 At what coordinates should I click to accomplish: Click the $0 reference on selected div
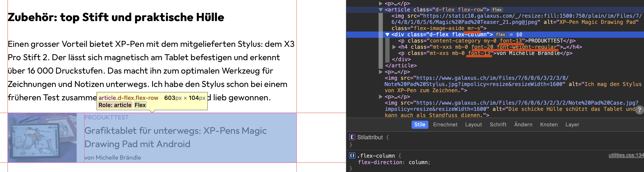519,35
